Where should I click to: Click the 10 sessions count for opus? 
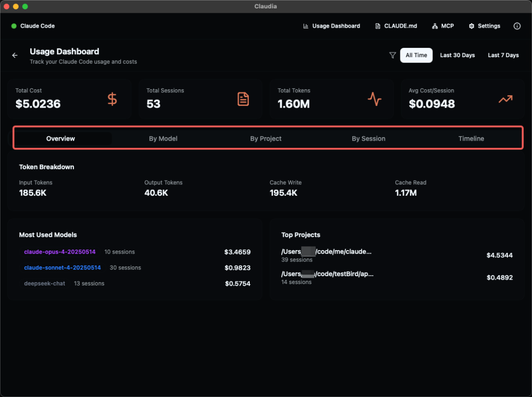coord(119,252)
